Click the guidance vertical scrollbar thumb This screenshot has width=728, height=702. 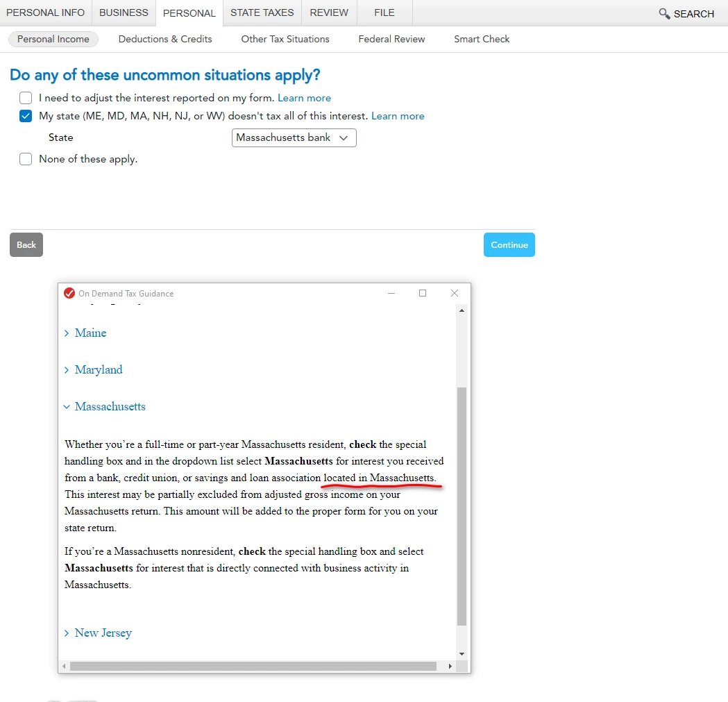(462, 506)
